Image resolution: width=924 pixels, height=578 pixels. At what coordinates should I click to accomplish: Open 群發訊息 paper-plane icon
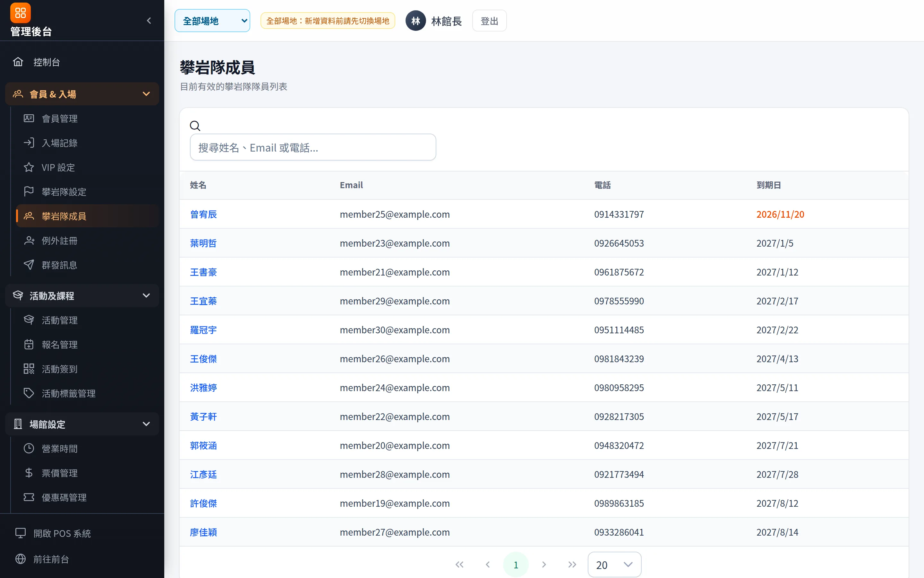click(29, 265)
